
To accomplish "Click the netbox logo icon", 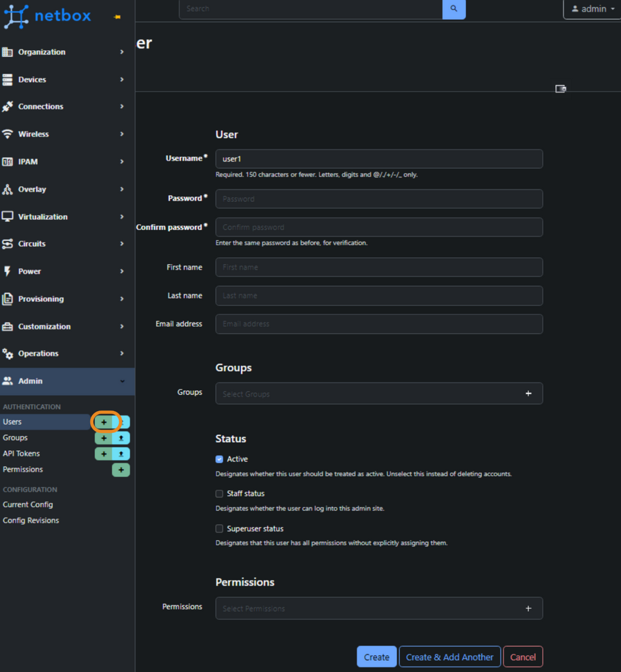I will (17, 16).
